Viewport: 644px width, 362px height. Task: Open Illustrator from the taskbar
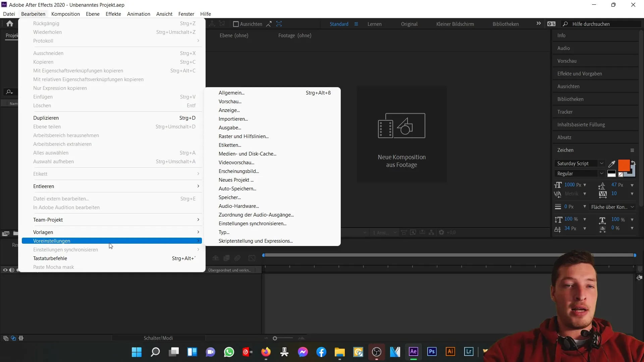coord(450,352)
